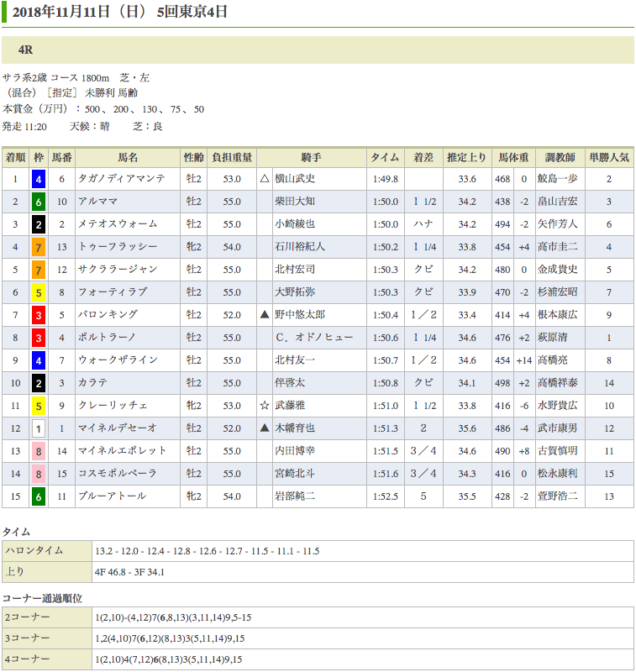The height and width of the screenshot is (672, 636).
Task: Click the 4R race header bar
Action: point(318,50)
